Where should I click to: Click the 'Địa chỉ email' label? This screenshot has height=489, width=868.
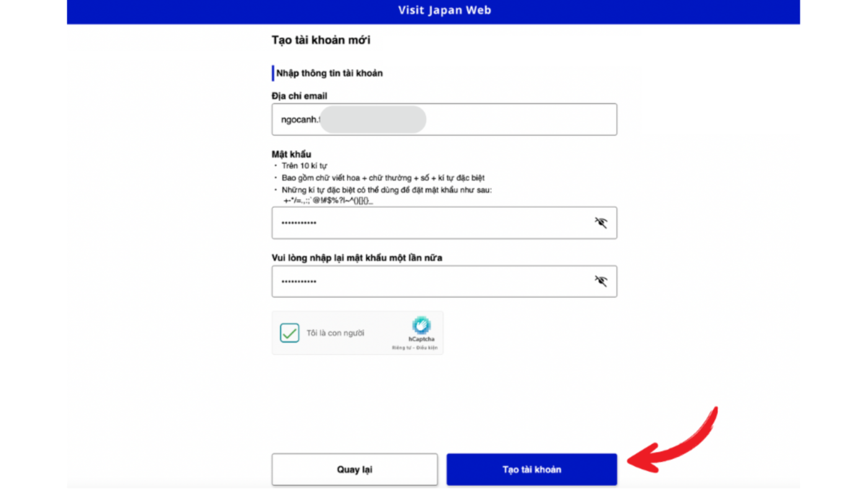[x=299, y=96]
